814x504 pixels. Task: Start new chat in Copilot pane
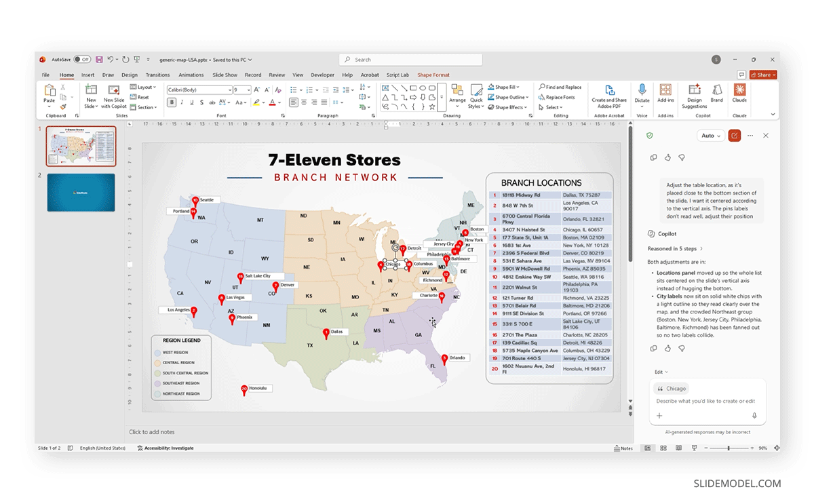pos(734,136)
